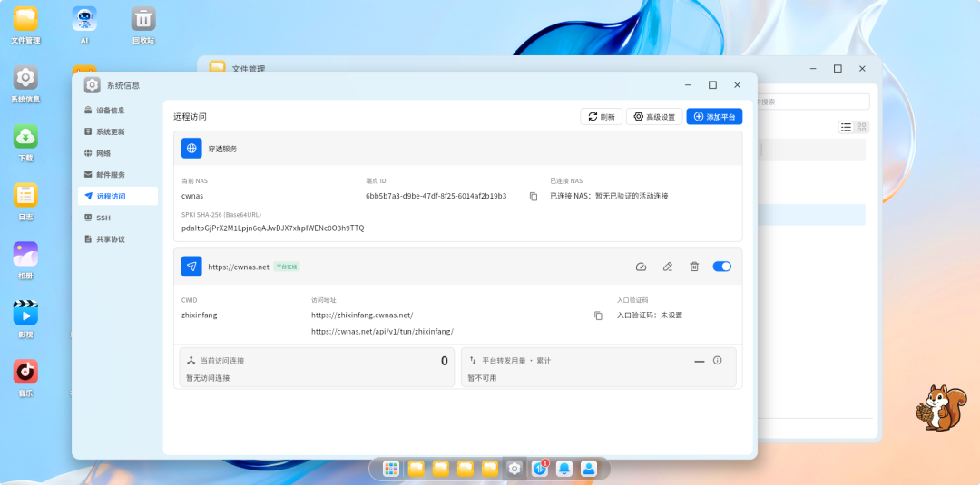980x485 pixels.
Task: Click the CWID value zhixinfang
Action: (200, 315)
